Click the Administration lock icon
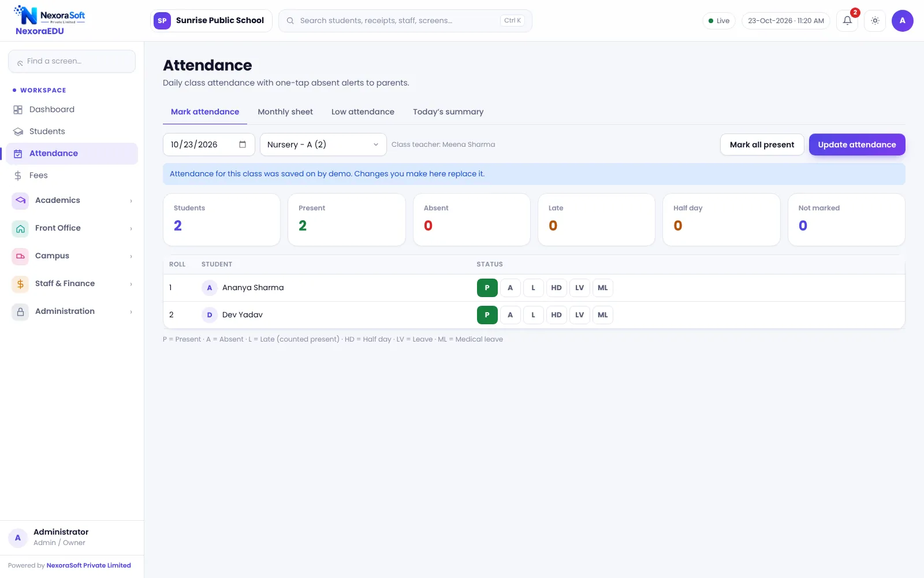The height and width of the screenshot is (578, 924). click(20, 312)
